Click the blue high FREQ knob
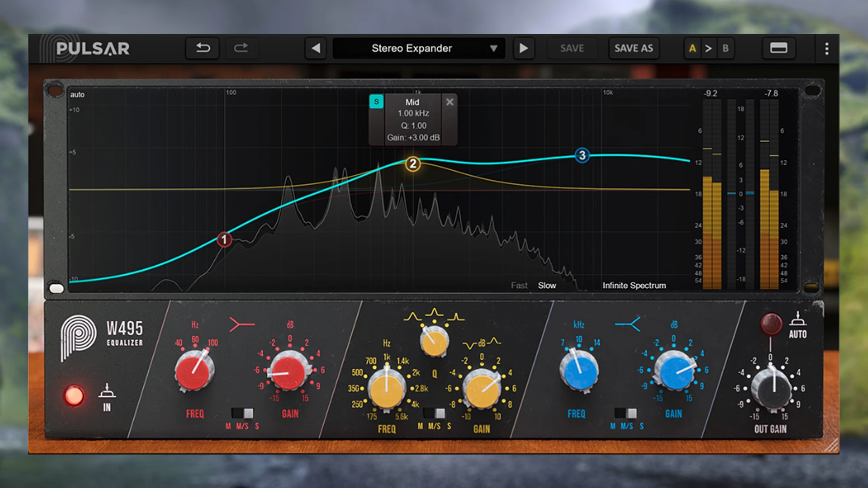 pos(579,371)
